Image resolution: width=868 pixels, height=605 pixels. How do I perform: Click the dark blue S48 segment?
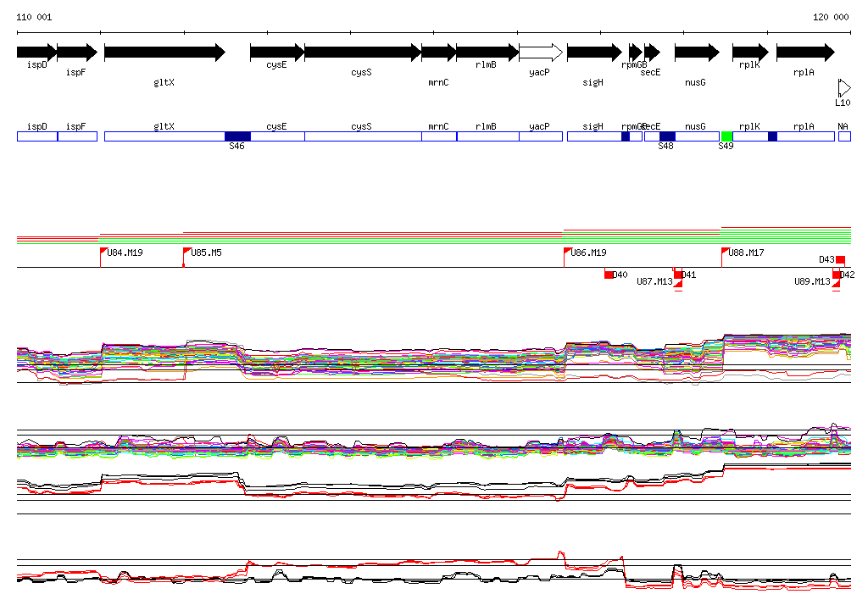pos(667,136)
